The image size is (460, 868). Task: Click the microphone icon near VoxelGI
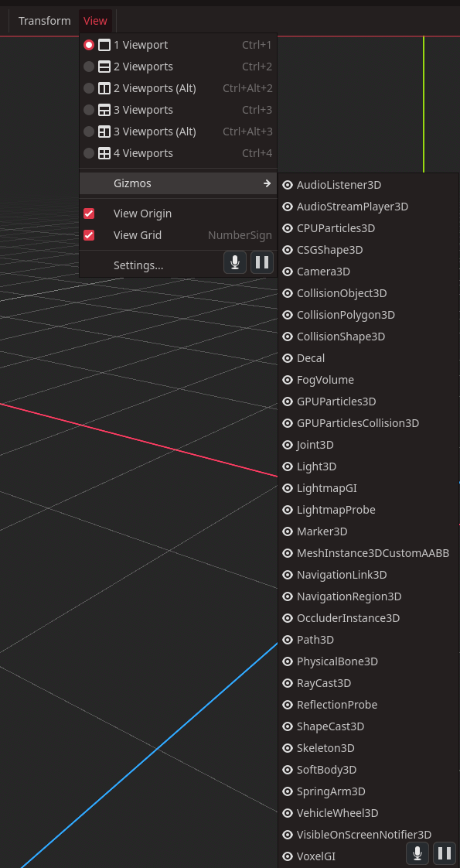click(x=417, y=853)
